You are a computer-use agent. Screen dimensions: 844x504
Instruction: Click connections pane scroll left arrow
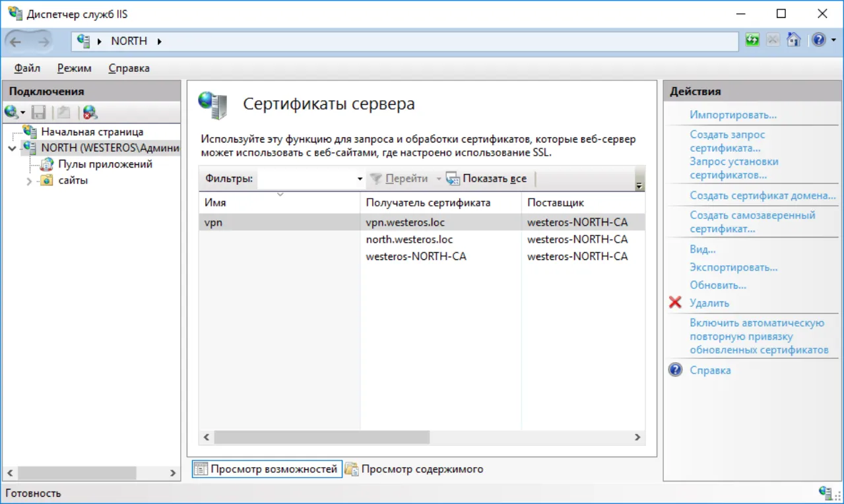(10, 473)
